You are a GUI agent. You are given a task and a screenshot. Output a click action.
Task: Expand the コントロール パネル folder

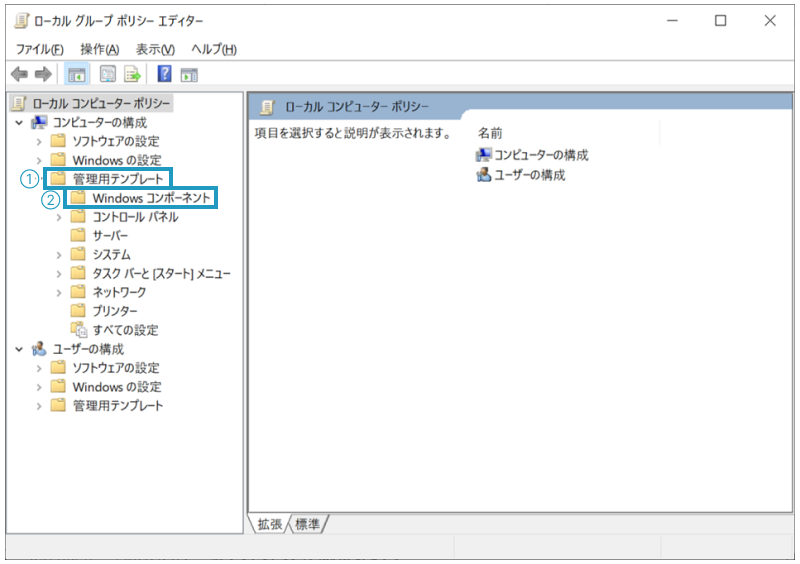pyautogui.click(x=59, y=217)
